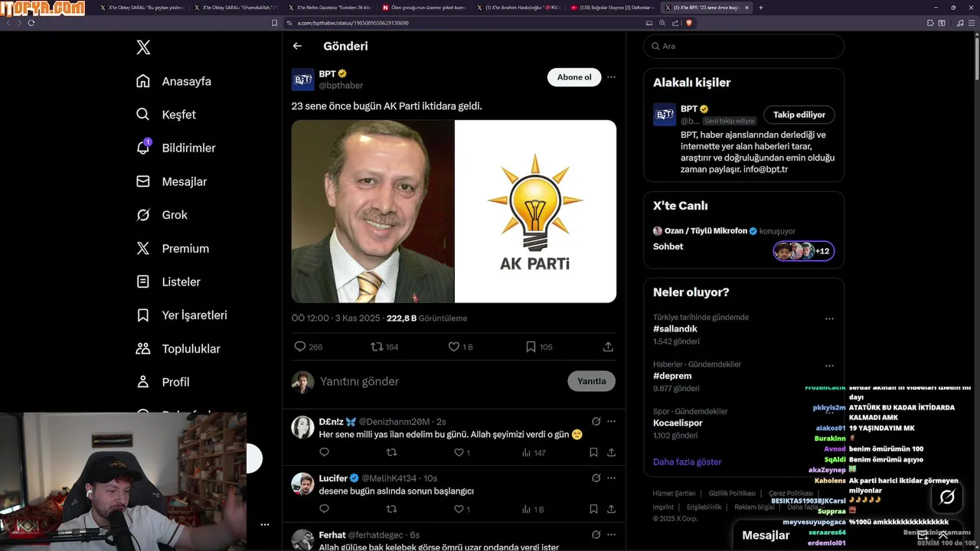The height and width of the screenshot is (551, 980).
Task: Click Grok icon on D£n!z reply
Action: (x=596, y=421)
